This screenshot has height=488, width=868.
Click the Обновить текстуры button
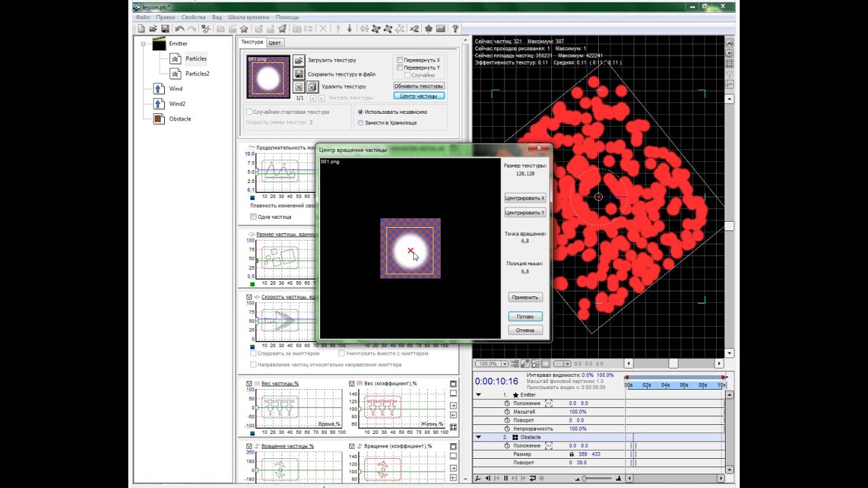click(419, 86)
